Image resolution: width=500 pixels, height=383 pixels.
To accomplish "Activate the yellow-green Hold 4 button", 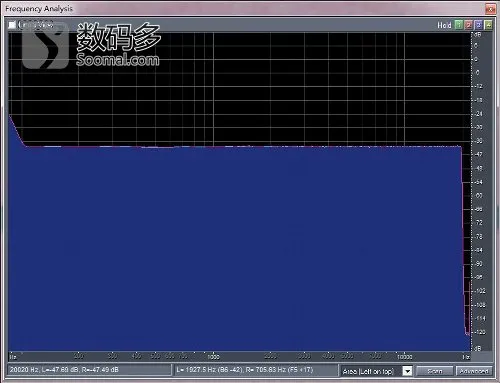I will (x=488, y=25).
